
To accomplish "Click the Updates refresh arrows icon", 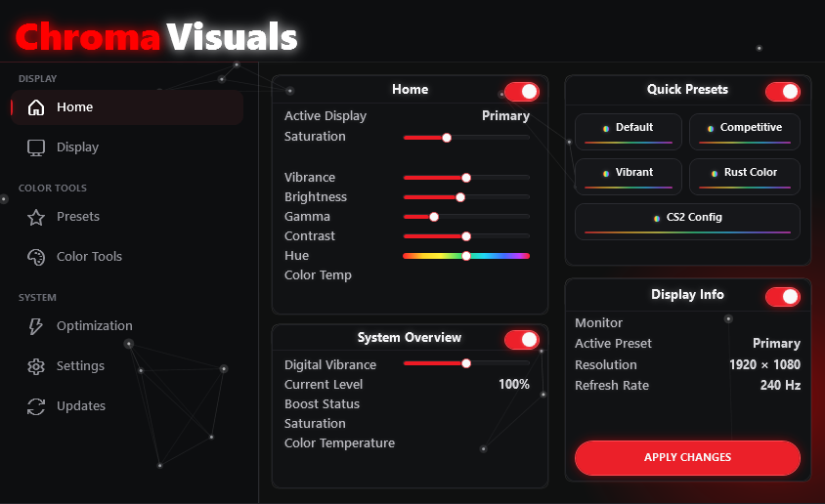I will 36,406.
